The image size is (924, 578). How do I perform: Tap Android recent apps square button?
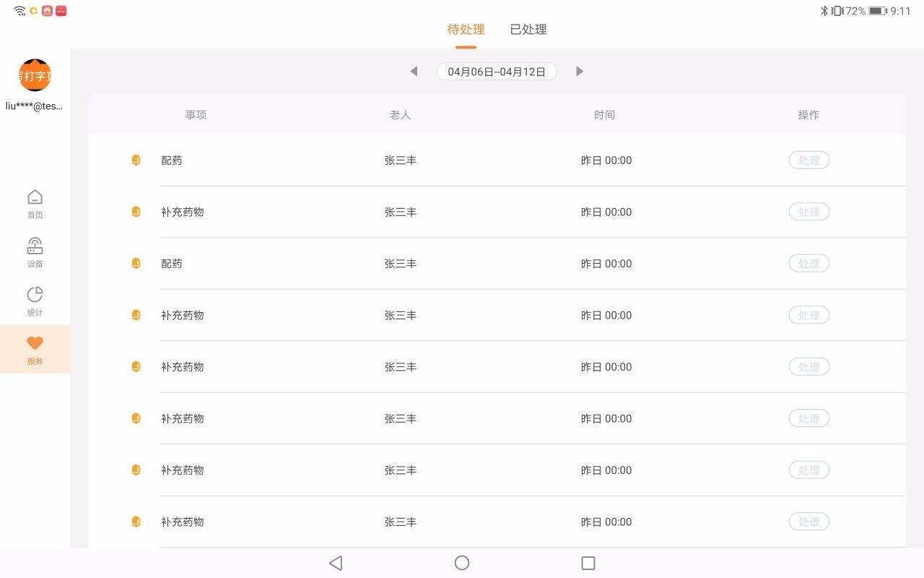pos(588,563)
